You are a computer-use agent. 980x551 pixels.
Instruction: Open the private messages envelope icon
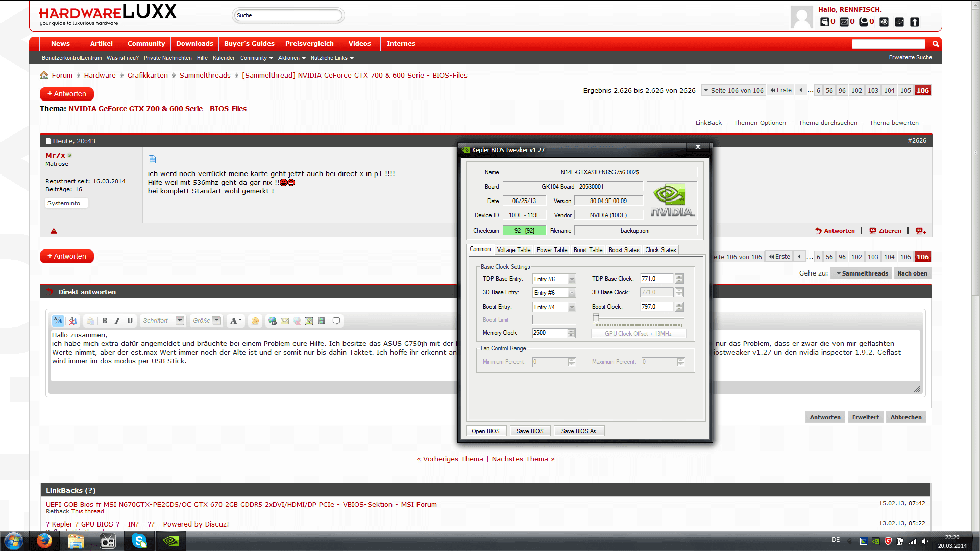coord(844,22)
